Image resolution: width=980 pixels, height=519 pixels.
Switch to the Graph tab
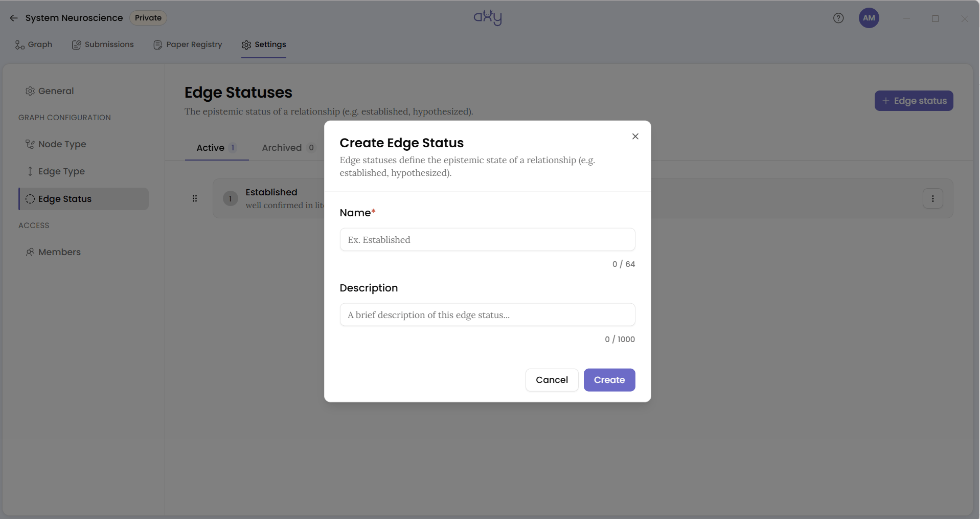click(x=34, y=44)
